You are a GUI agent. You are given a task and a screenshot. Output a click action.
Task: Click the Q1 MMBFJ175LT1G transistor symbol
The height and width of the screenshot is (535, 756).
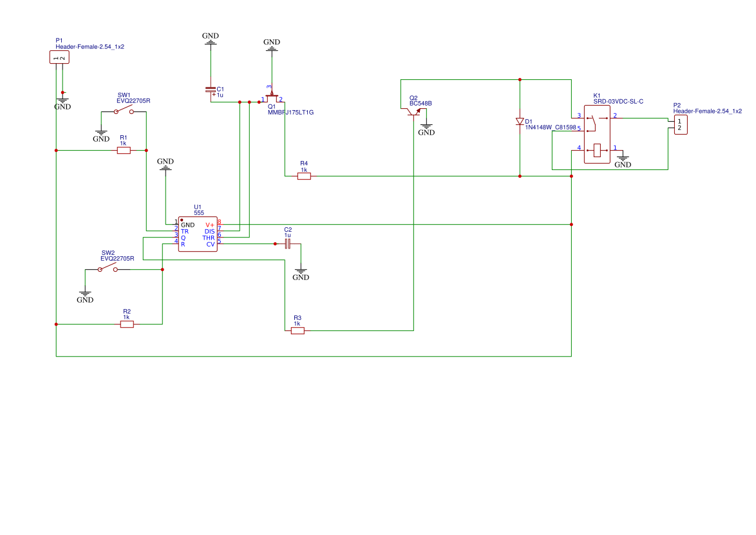coord(272,95)
